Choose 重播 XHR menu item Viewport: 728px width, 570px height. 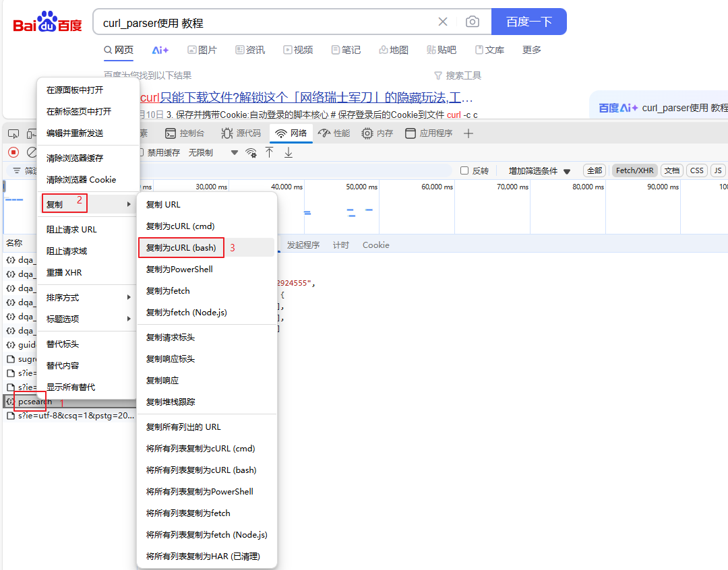point(88,272)
